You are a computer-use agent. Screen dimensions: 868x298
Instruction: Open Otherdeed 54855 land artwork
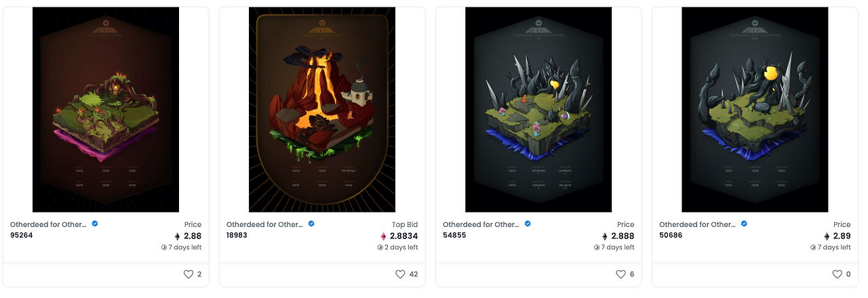tap(538, 110)
